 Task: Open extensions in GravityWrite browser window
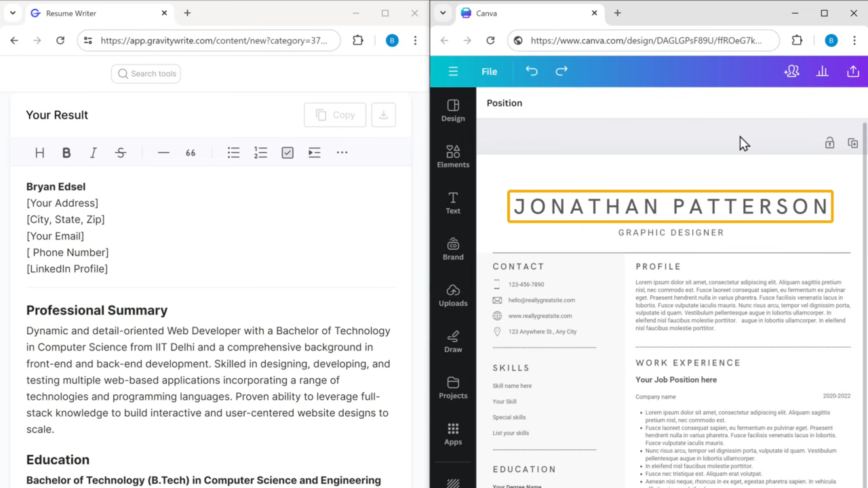coord(358,41)
